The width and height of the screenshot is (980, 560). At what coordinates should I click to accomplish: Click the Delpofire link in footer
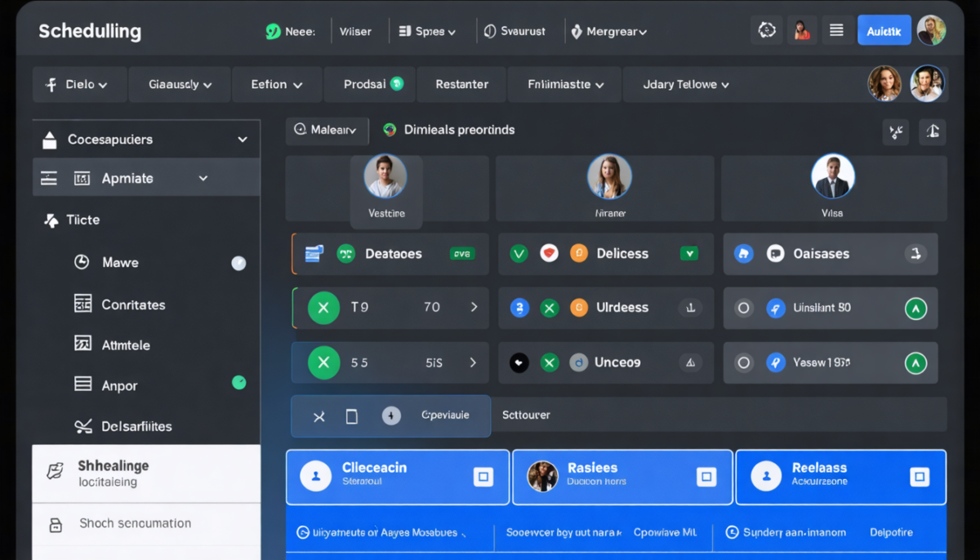point(891,532)
